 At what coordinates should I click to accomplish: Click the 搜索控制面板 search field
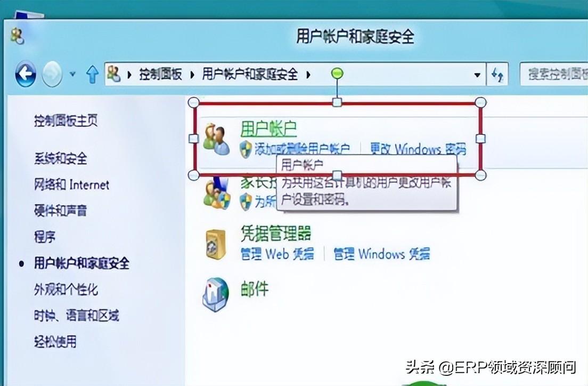tap(554, 74)
